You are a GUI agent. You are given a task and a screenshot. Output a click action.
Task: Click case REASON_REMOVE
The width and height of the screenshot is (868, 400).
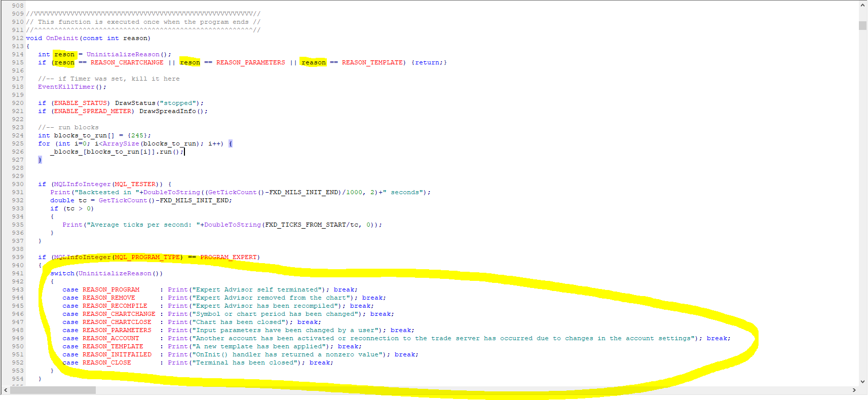click(99, 298)
